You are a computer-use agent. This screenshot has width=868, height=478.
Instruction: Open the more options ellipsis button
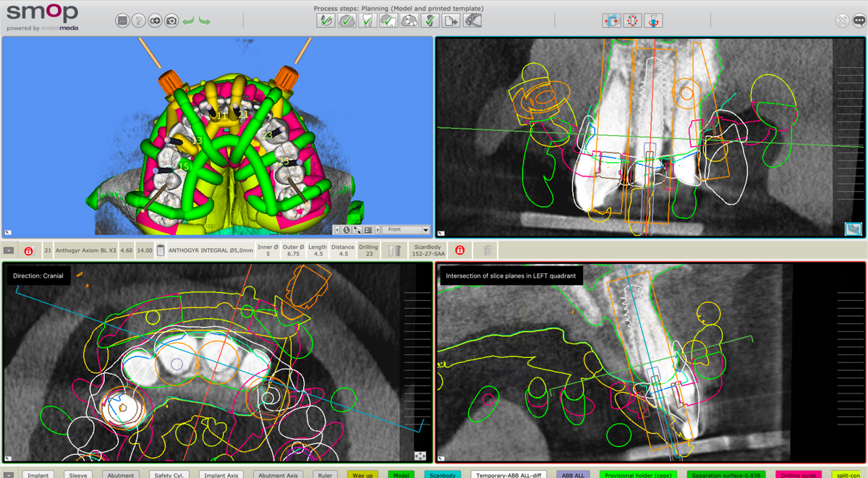(x=859, y=21)
